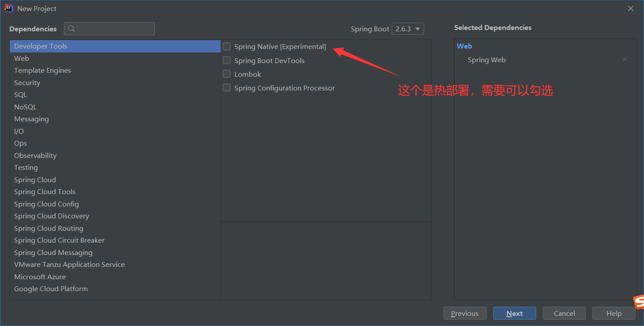
Task: Check Spring Boot DevTools
Action: click(x=226, y=60)
